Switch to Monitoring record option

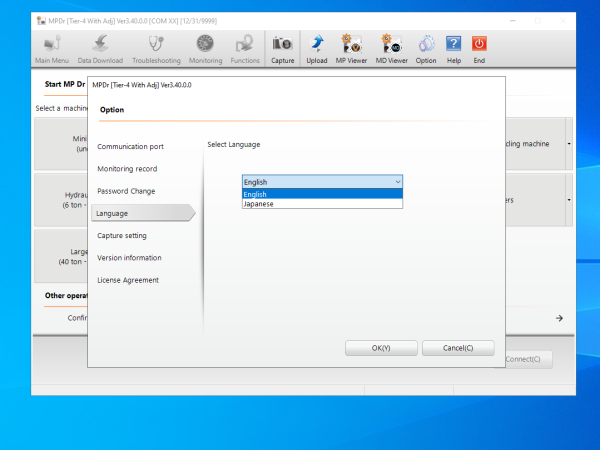point(127,169)
